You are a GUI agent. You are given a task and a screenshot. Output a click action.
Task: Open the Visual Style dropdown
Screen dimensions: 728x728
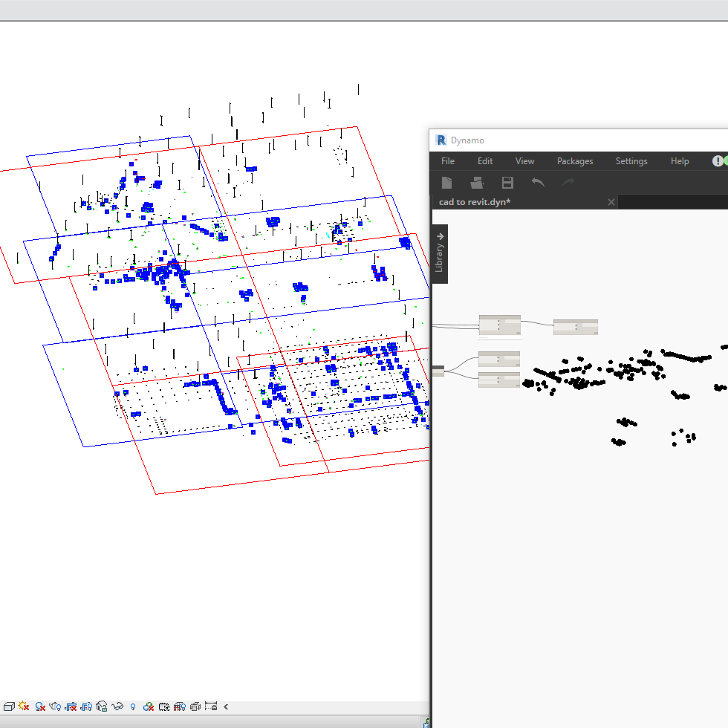[x=10, y=706]
